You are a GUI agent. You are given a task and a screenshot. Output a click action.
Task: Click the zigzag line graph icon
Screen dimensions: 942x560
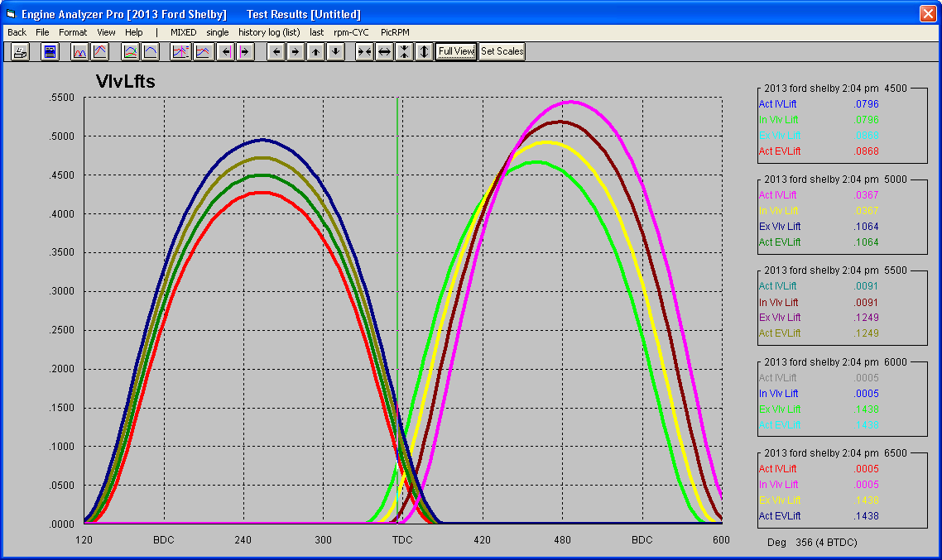203,51
